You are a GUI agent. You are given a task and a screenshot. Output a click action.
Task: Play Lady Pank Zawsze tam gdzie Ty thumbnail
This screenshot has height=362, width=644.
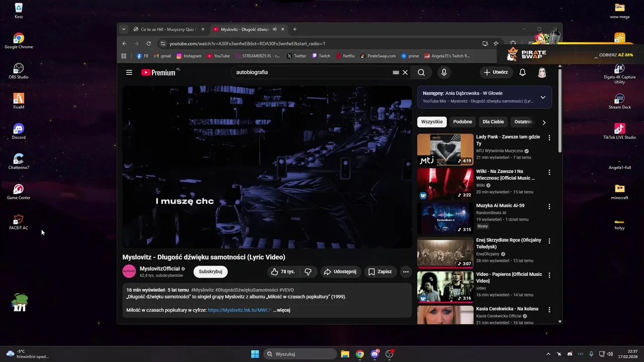click(445, 149)
